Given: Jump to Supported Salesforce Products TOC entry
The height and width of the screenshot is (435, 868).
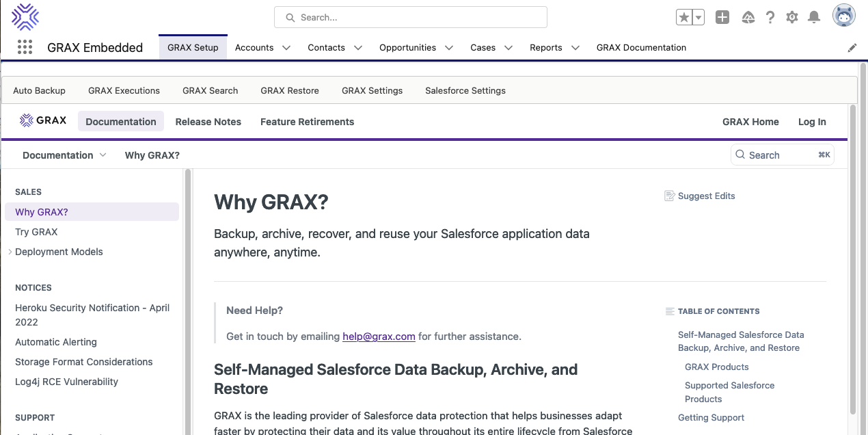Looking at the screenshot, I should [x=729, y=392].
